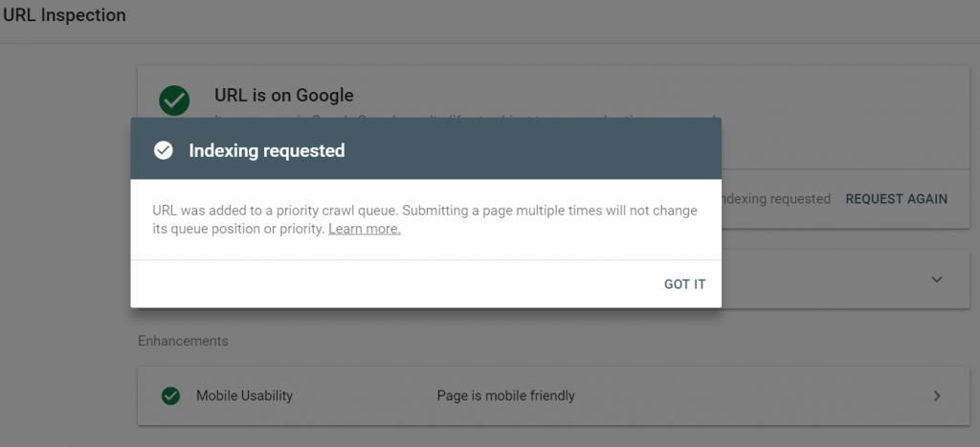The width and height of the screenshot is (980, 447).
Task: Click the white checkmark icon in dialog header
Action: pyautogui.click(x=163, y=150)
